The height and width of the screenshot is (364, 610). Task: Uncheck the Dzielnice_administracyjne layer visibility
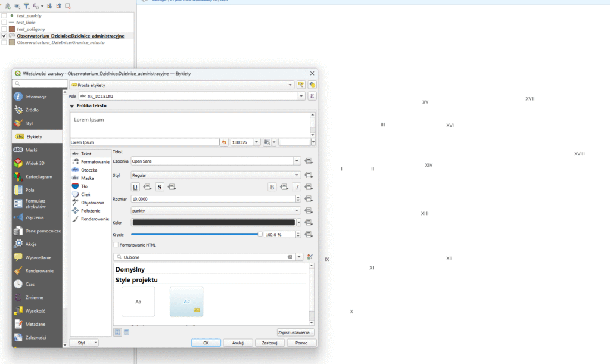tap(4, 36)
